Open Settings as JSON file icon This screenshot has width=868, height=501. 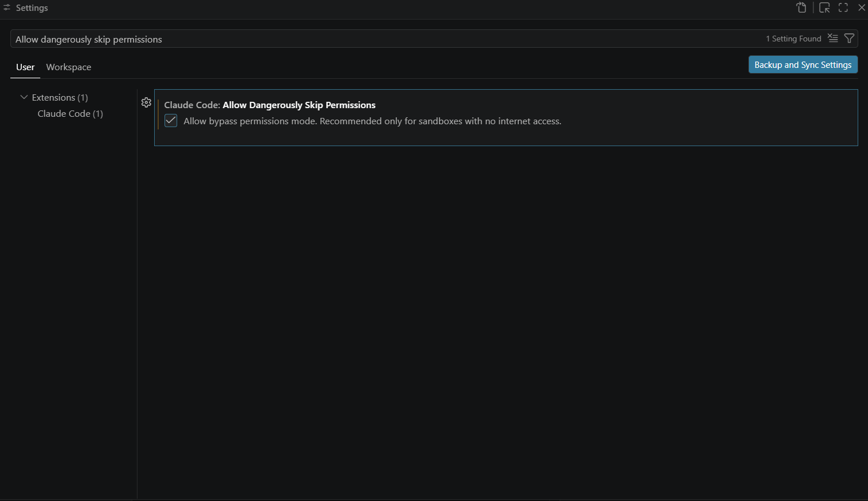click(801, 7)
